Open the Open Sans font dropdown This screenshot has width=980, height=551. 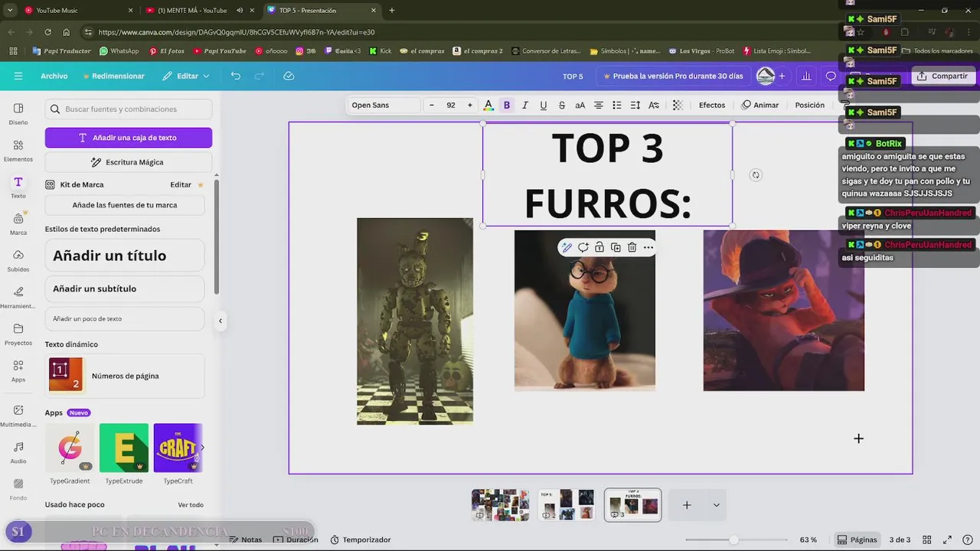[384, 105]
